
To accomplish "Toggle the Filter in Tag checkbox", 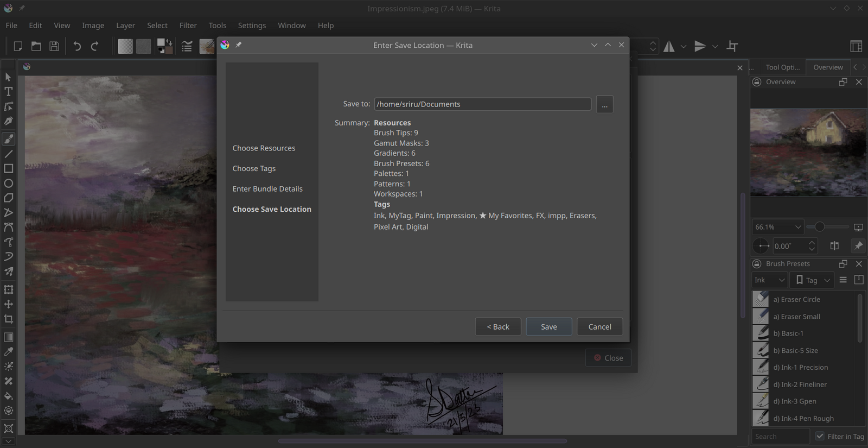I will point(820,436).
